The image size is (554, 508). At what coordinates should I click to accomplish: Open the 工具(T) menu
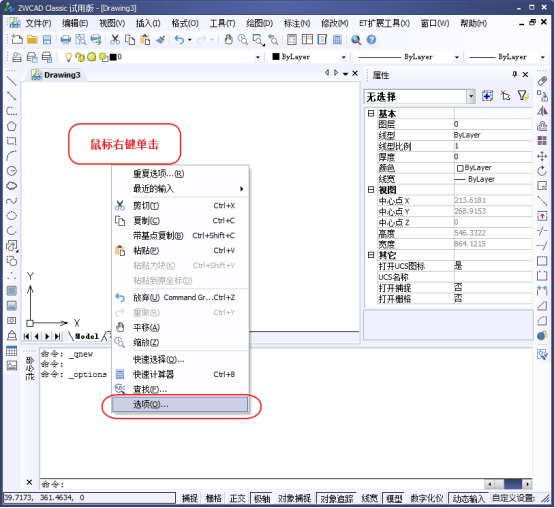tap(222, 23)
